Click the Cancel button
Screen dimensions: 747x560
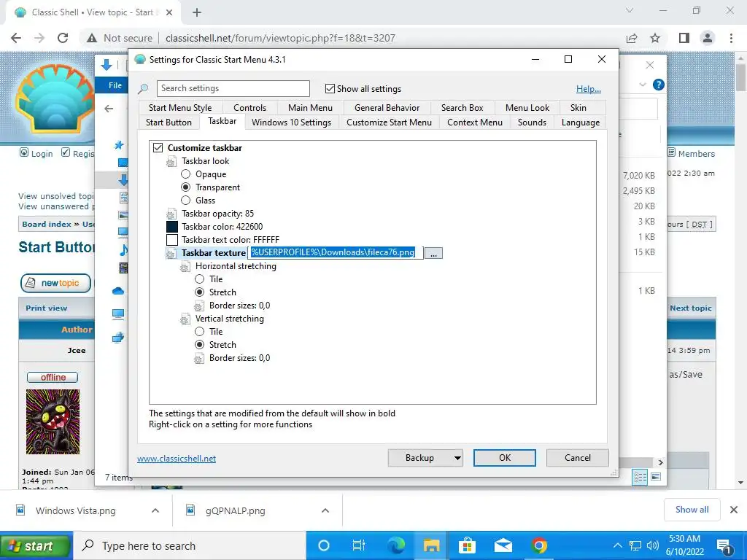[x=578, y=458]
